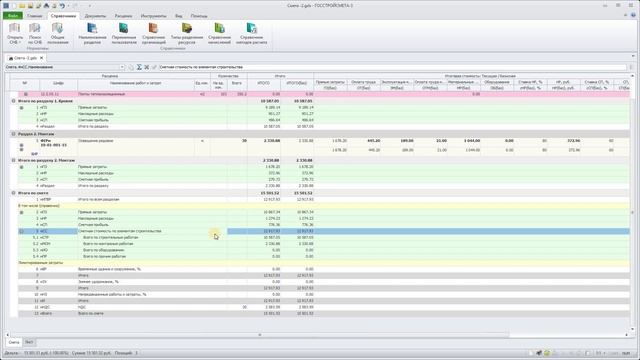Open the Смета.#НСС.Наименование field dropdown
This screenshot has width=640, height=360.
[x=122, y=67]
